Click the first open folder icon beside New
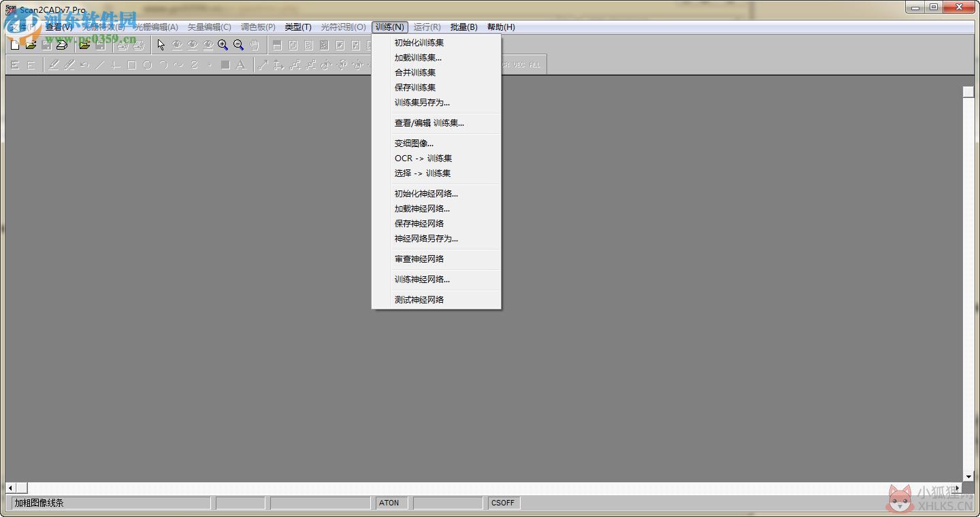This screenshot has width=980, height=517. 31,45
